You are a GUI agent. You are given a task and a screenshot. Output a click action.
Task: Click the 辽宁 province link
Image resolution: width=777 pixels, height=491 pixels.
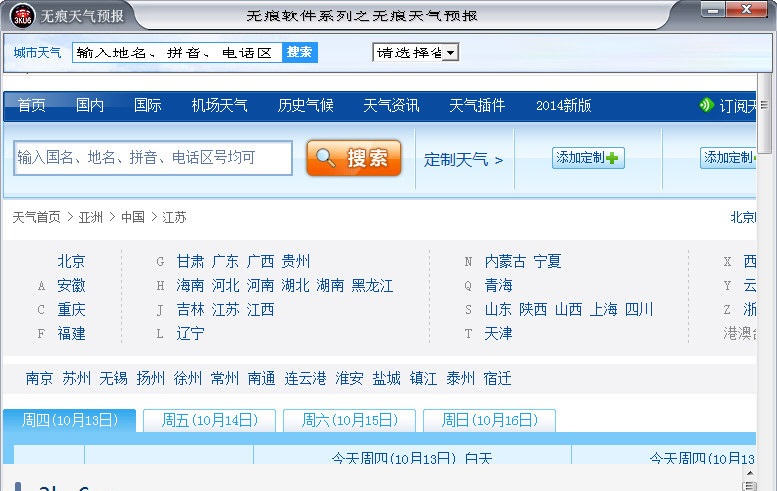(190, 333)
